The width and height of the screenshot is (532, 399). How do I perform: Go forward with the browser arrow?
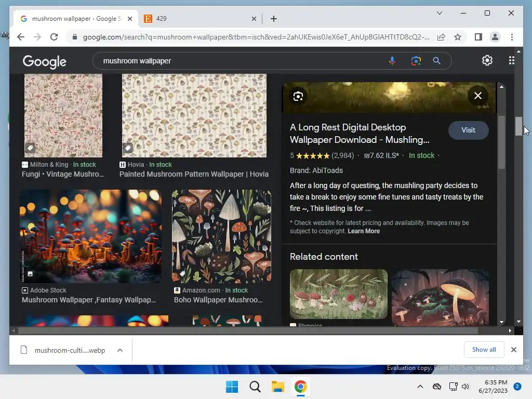pos(37,37)
